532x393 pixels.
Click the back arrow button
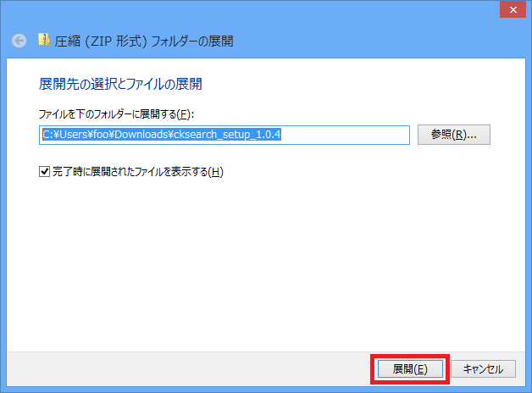click(x=19, y=41)
